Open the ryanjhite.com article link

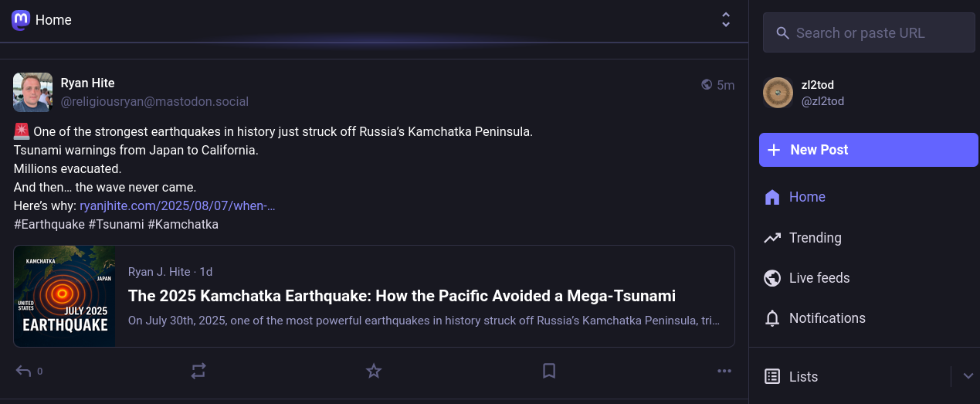click(x=178, y=206)
